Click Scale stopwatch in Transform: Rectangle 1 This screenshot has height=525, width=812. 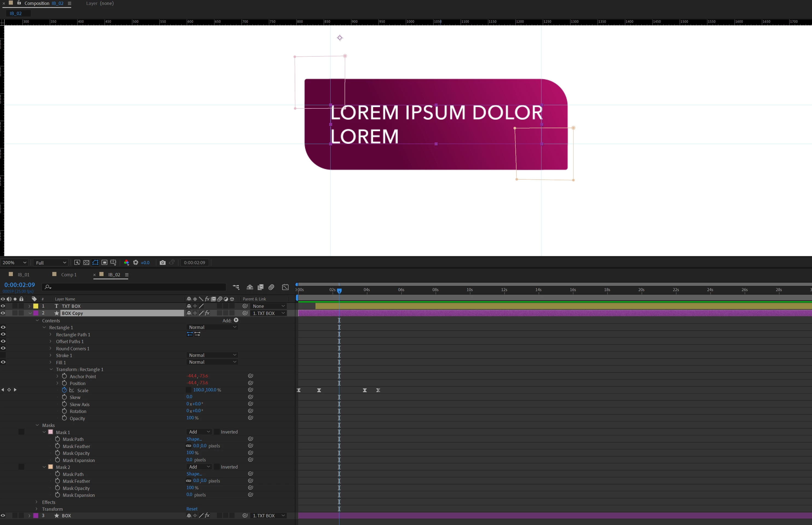(64, 390)
